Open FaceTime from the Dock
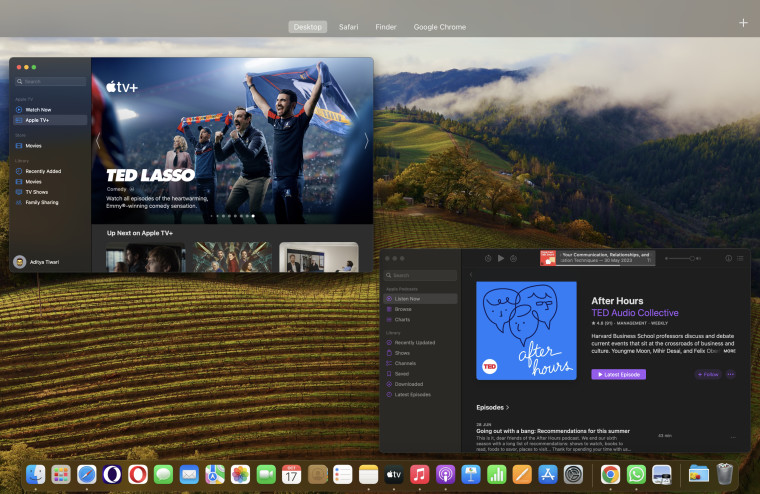Viewport: 760px width, 494px height. [x=266, y=474]
